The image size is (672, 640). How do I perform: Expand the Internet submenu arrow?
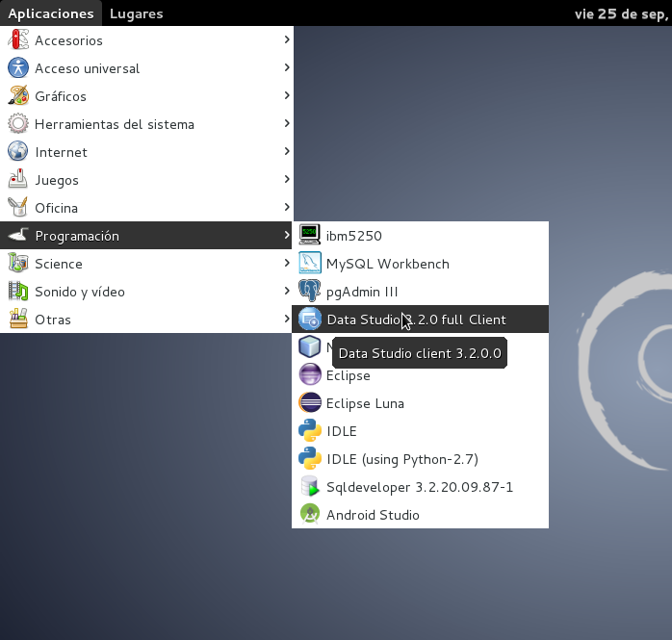(x=287, y=151)
